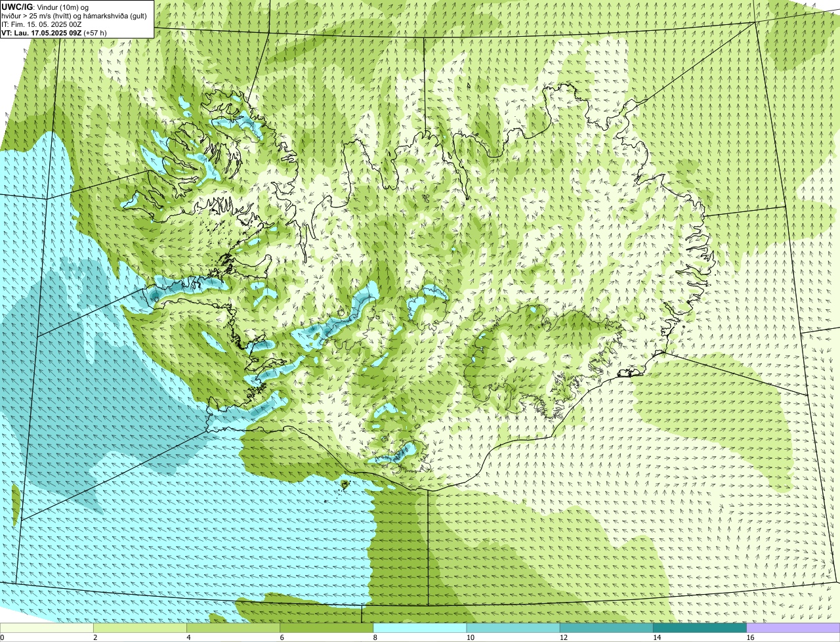Click the '8' legend scale label

click(375, 637)
